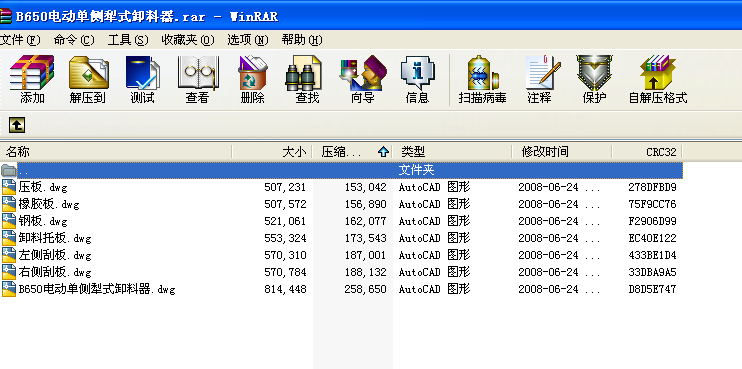Click the icon of B650电动单侧犁式卸料器.dwg
The height and width of the screenshot is (369, 742).
pos(9,289)
